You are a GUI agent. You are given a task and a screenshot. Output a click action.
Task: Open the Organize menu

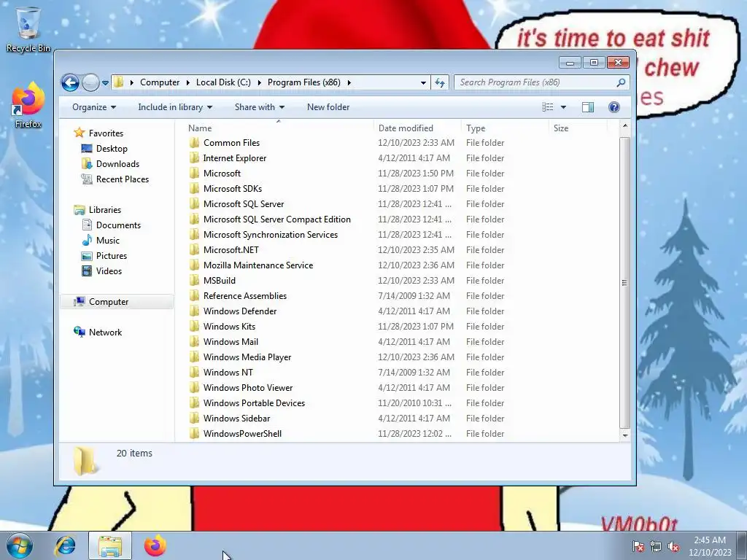pos(94,107)
